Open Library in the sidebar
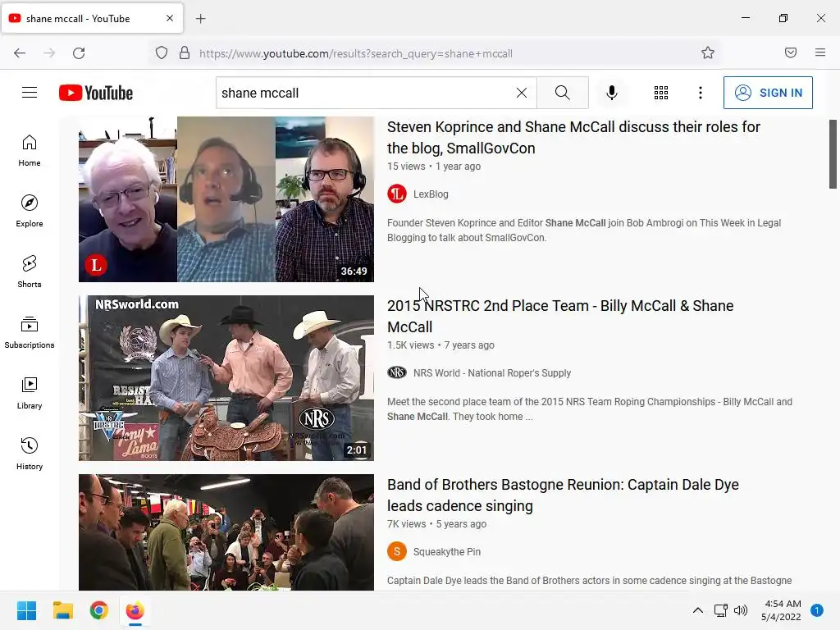Image resolution: width=840 pixels, height=630 pixels. tap(30, 393)
